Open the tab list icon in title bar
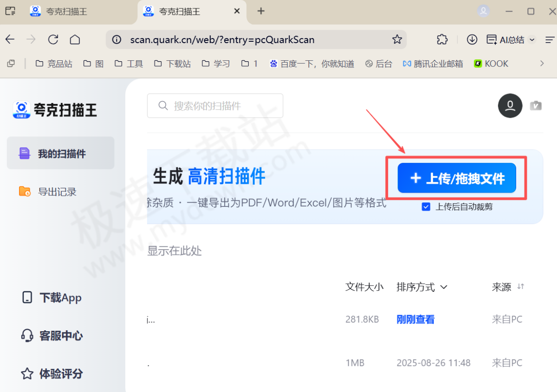Screen dimensions: 557x392 click(10, 11)
